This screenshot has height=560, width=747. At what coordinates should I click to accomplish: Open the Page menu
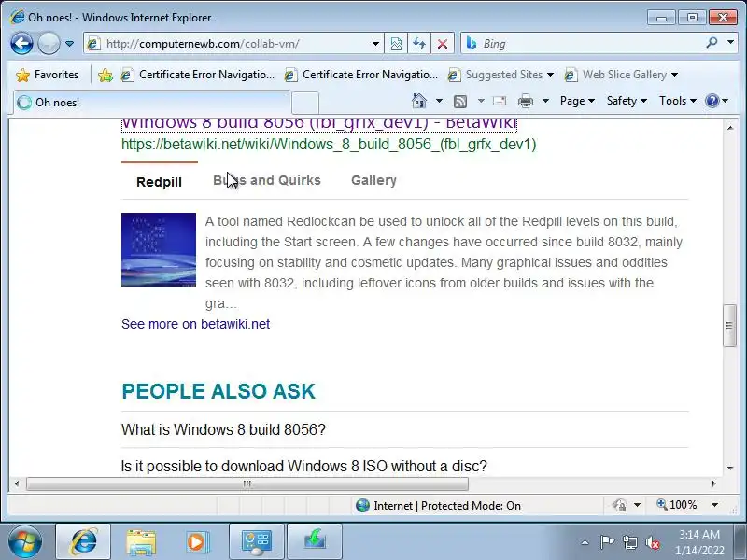tap(577, 101)
